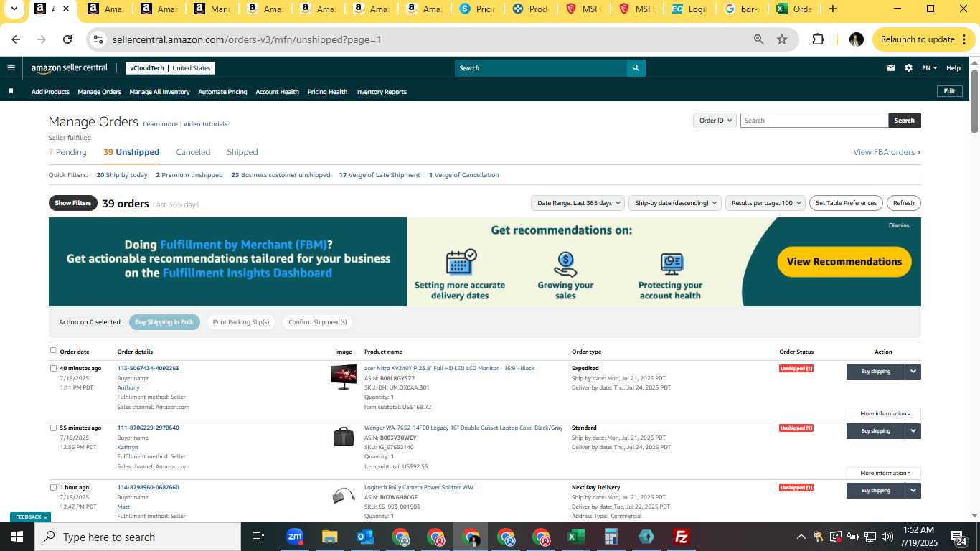Open order link 113-5067434-4092263
980x551 pixels.
149,368
